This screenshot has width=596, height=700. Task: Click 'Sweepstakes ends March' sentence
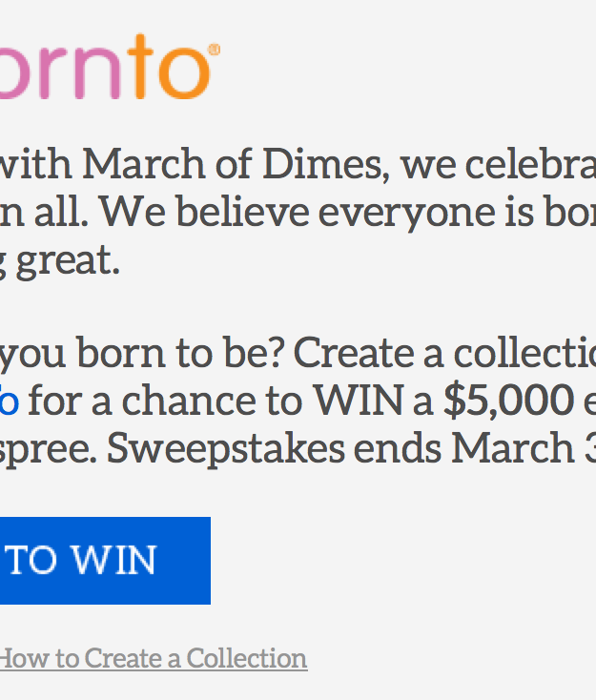click(340, 448)
